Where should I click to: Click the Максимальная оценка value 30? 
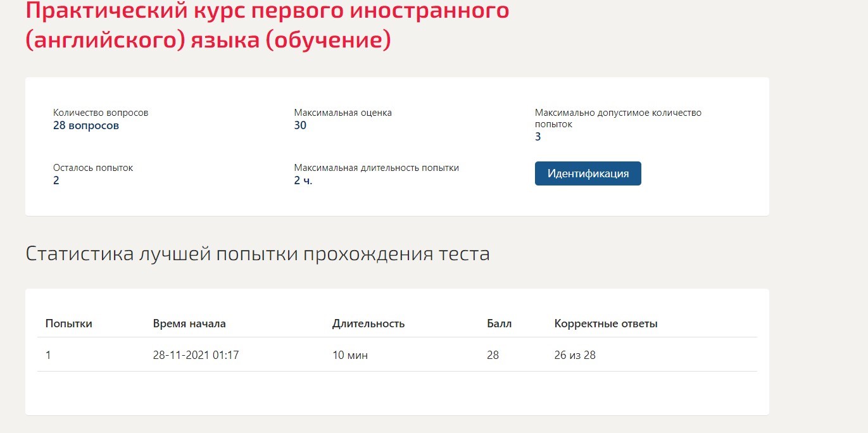pyautogui.click(x=300, y=125)
